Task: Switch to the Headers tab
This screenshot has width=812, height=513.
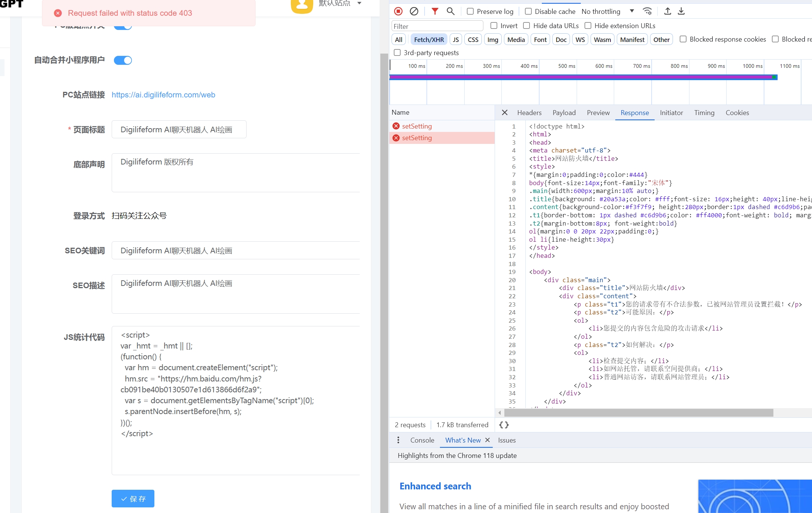Action: click(x=529, y=112)
